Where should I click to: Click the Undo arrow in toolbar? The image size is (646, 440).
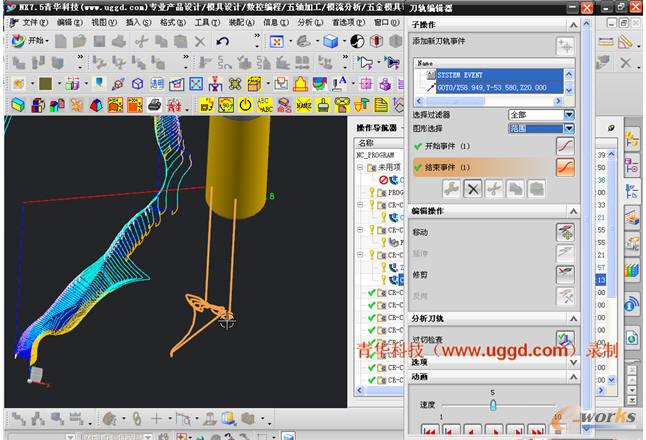[x=222, y=41]
